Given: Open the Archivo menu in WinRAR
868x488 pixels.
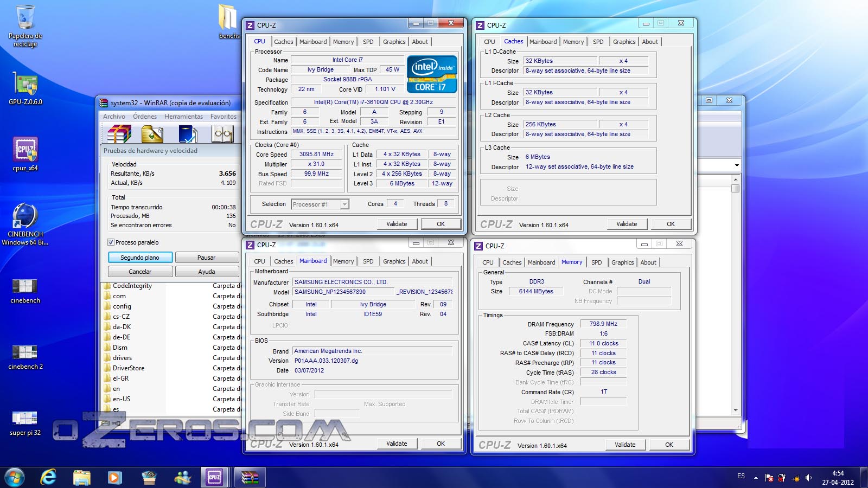Looking at the screenshot, I should [114, 117].
